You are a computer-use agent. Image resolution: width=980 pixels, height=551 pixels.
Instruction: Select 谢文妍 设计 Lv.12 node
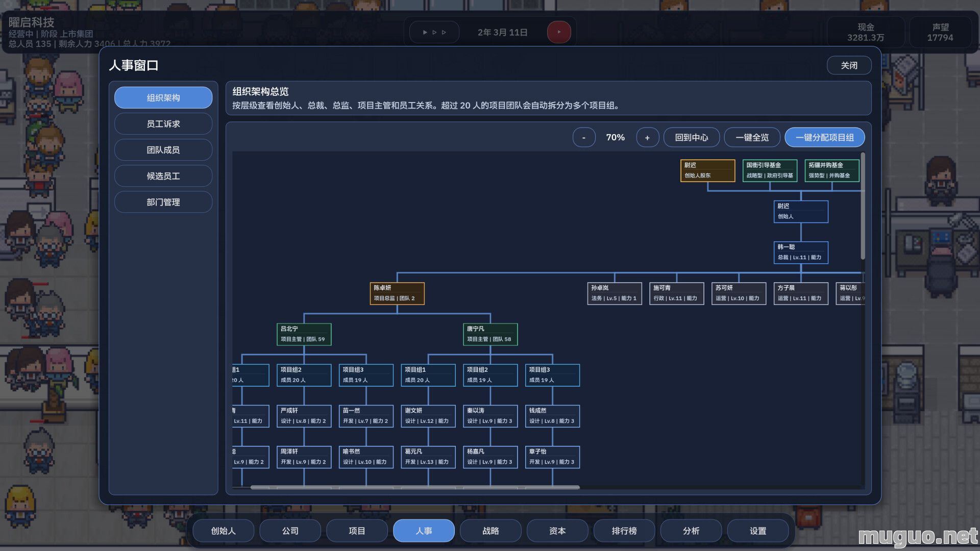(x=428, y=416)
